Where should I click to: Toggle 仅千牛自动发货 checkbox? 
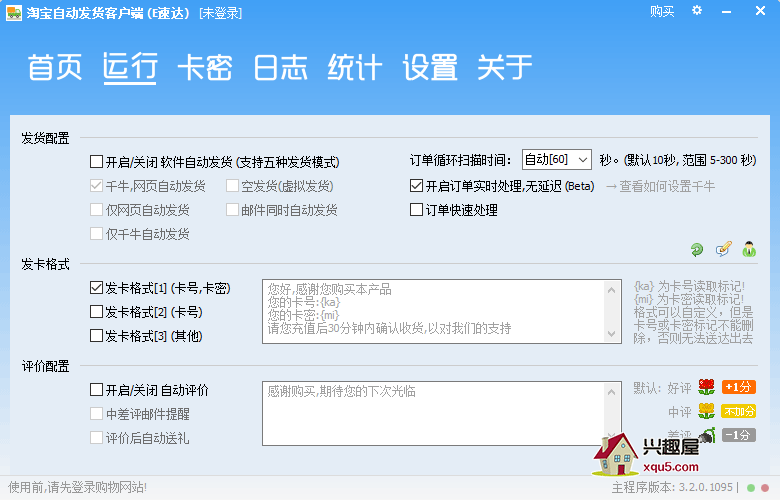pyautogui.click(x=97, y=233)
